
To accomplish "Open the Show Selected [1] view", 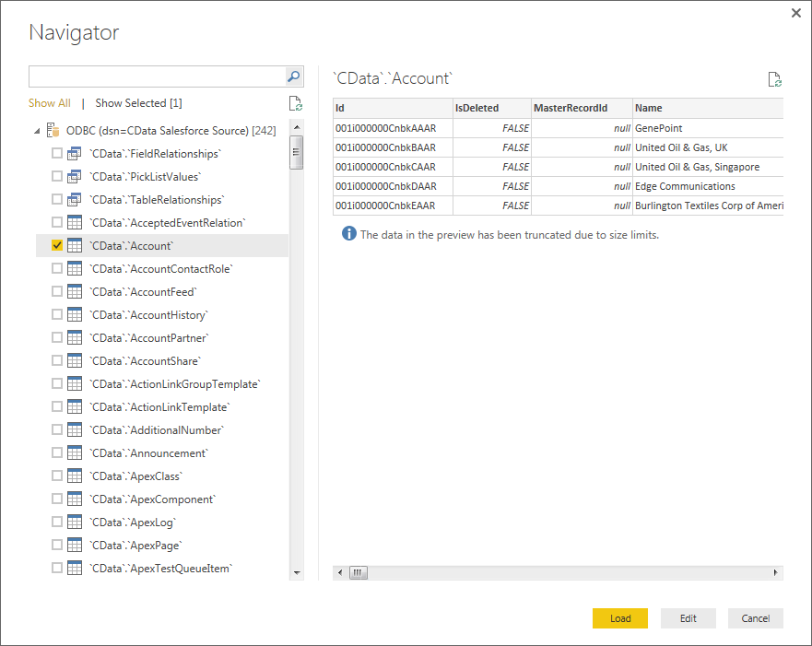I will pos(137,102).
